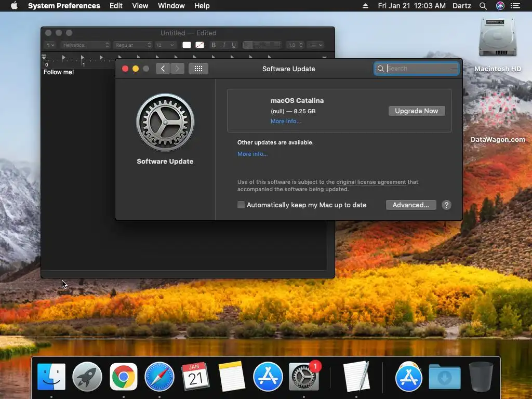Open the Downloads folder in the Dock
Screen dimensions: 532x399
pyautogui.click(x=445, y=377)
